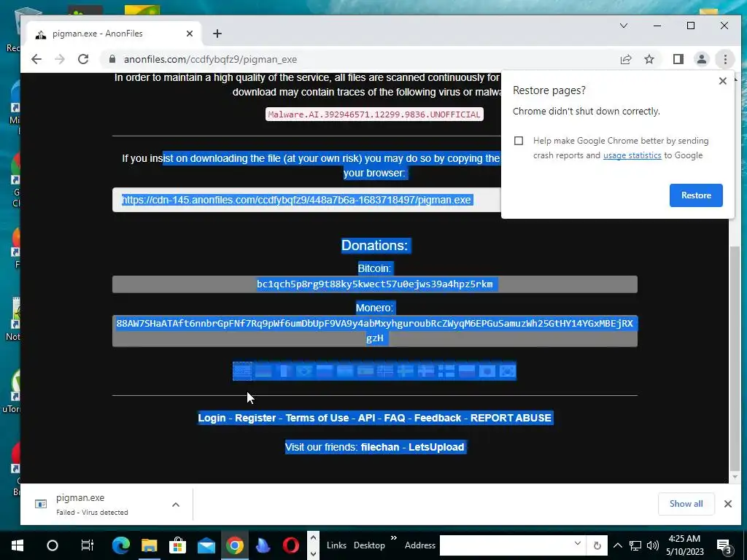This screenshot has height=560, width=747.
Task: Open Mail app from taskbar
Action: point(206,545)
